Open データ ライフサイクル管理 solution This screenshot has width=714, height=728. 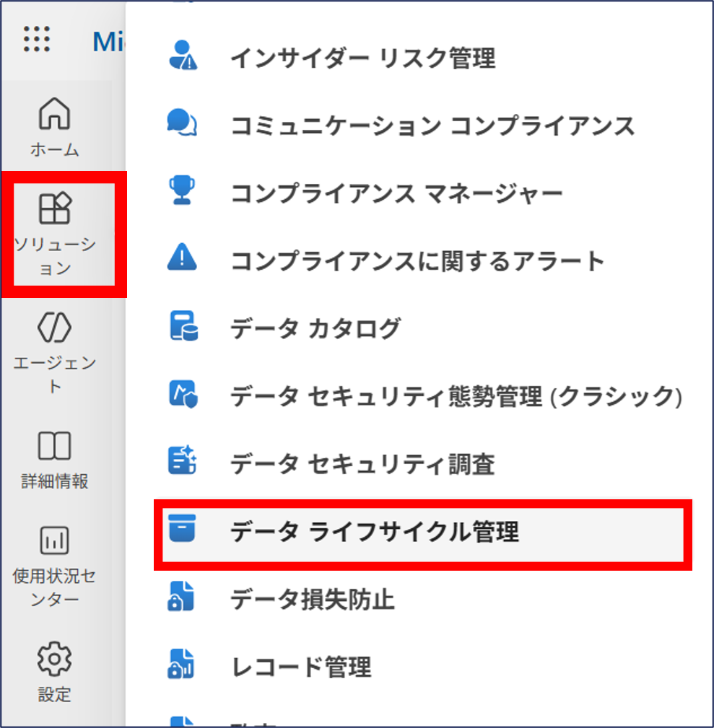423,535
